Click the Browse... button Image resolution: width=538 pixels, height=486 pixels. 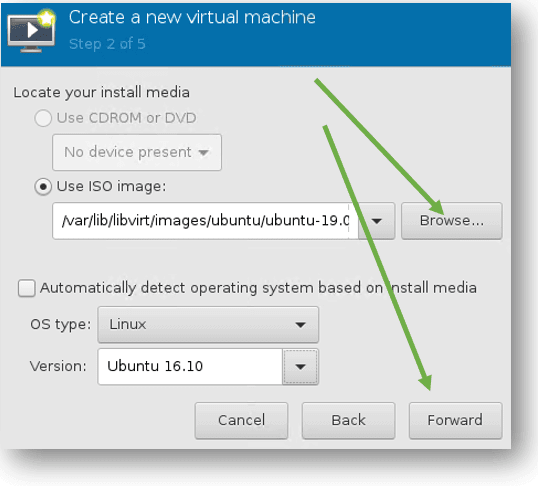[452, 221]
